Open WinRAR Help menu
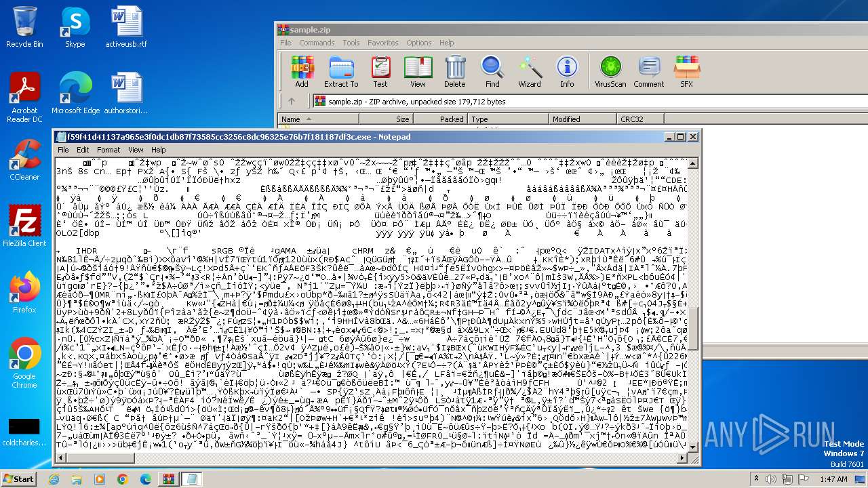This screenshot has height=488, width=868. 446,43
